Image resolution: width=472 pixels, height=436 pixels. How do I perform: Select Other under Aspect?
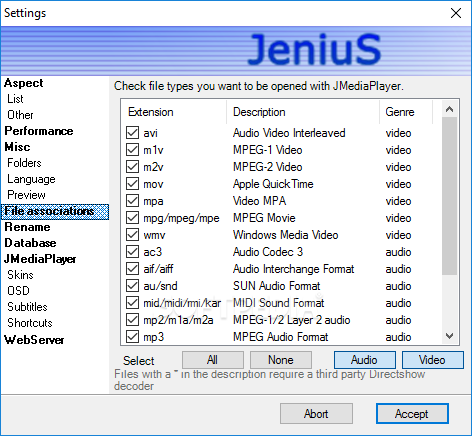[20, 115]
